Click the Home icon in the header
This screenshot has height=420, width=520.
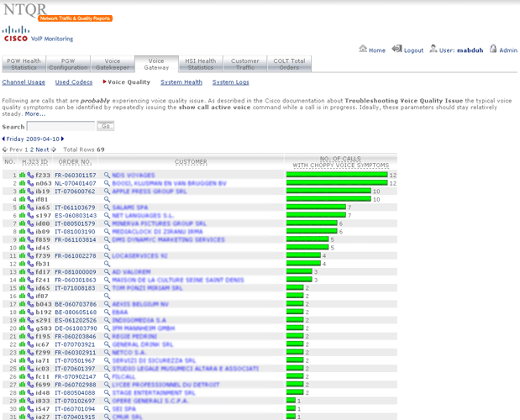point(363,50)
